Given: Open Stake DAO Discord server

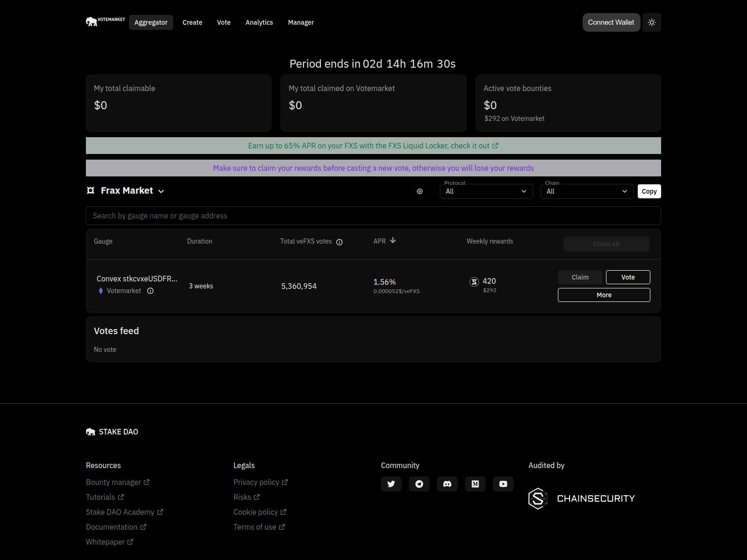Looking at the screenshot, I should [447, 484].
